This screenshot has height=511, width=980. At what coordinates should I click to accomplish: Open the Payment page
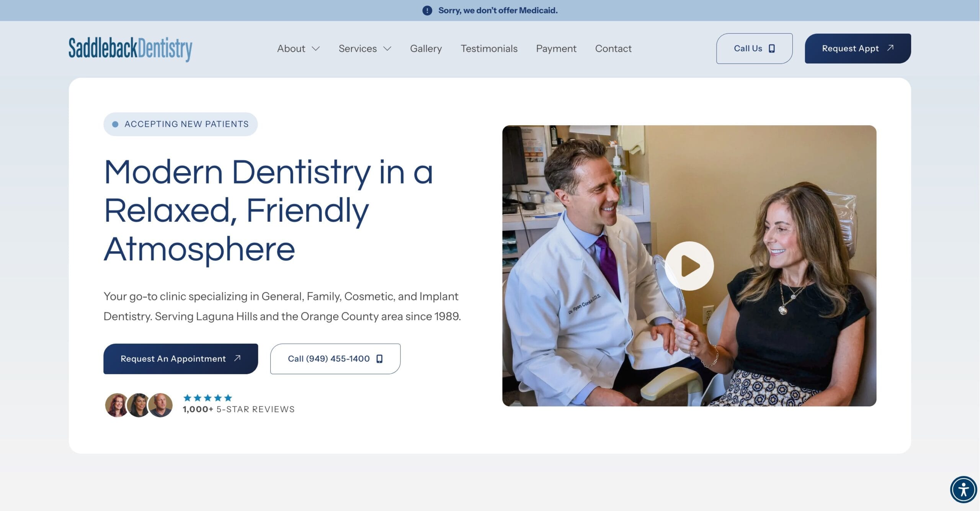point(556,49)
